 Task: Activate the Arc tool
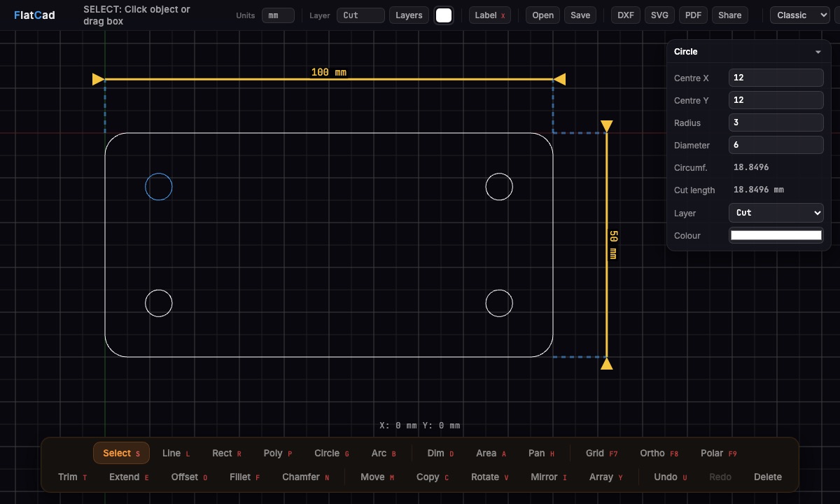coord(384,453)
